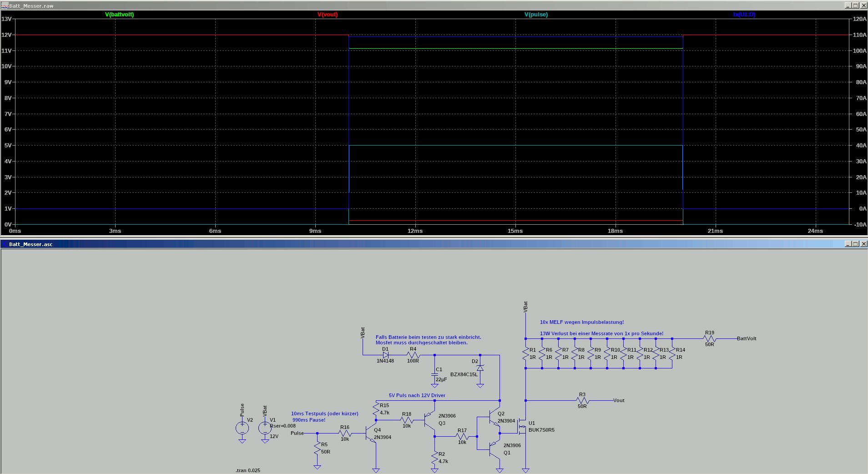Click the V(battvolt) trace label
Screen dimensions: 868x474
[x=119, y=15]
